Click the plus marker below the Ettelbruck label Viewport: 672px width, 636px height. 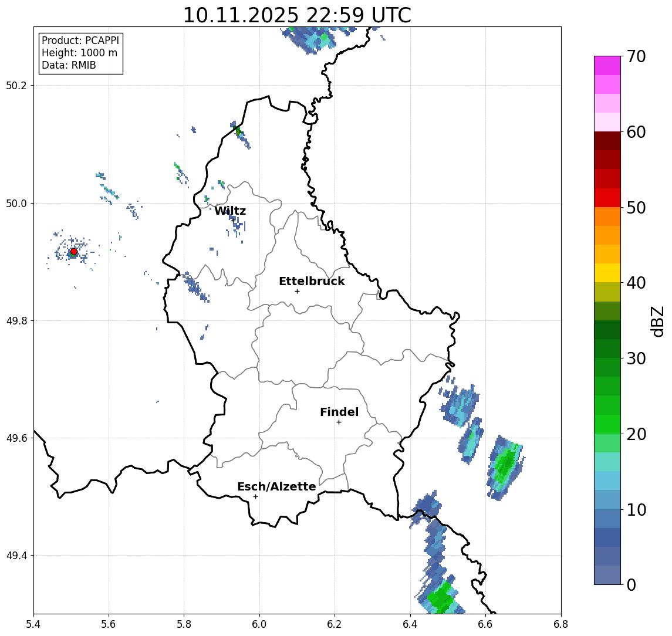click(298, 292)
